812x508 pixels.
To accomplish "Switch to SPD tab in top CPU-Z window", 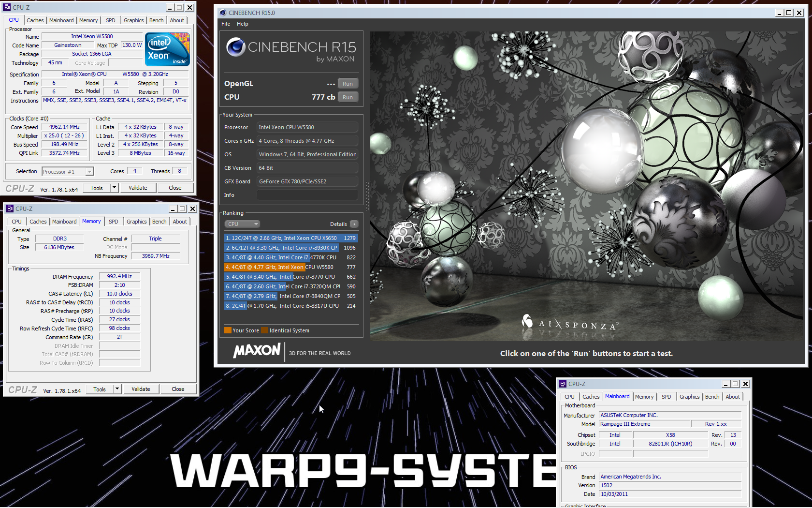I will pos(111,20).
